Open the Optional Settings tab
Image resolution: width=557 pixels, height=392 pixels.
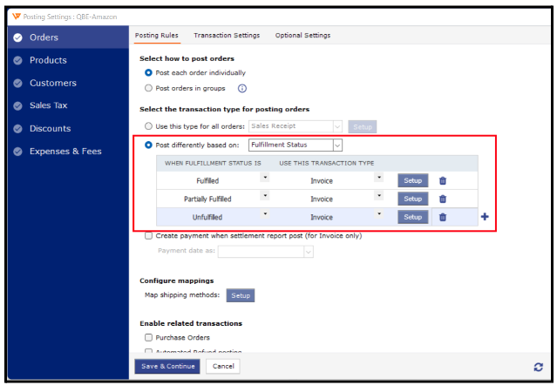pos(302,36)
